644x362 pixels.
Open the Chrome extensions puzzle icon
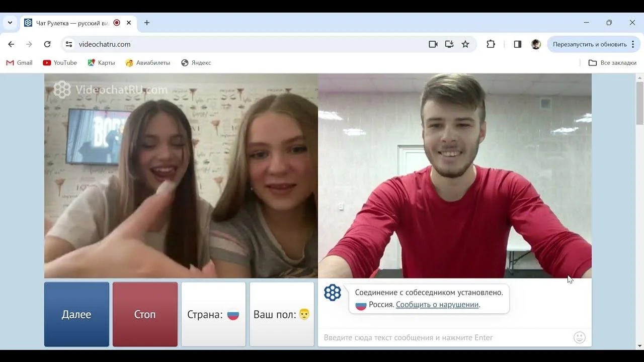(x=491, y=44)
